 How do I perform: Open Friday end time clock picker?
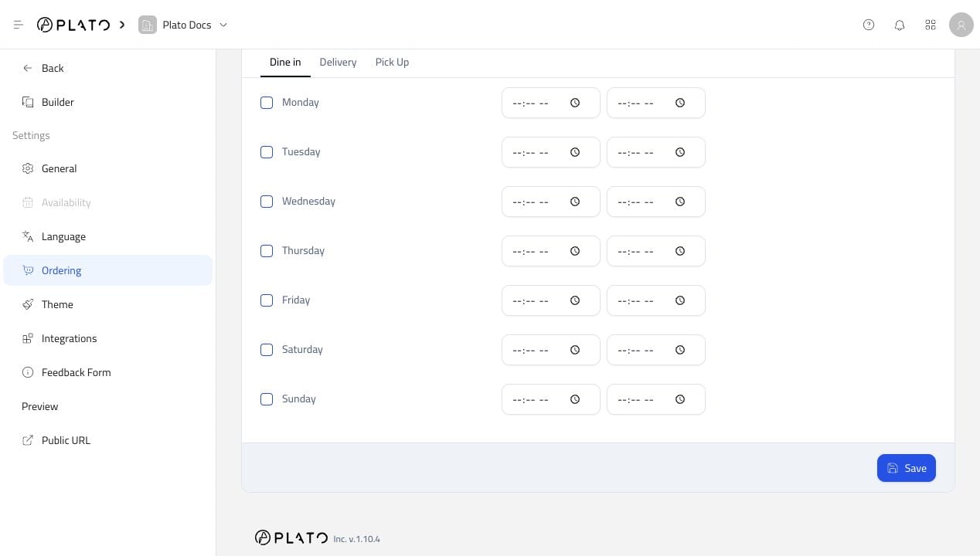pyautogui.click(x=680, y=300)
